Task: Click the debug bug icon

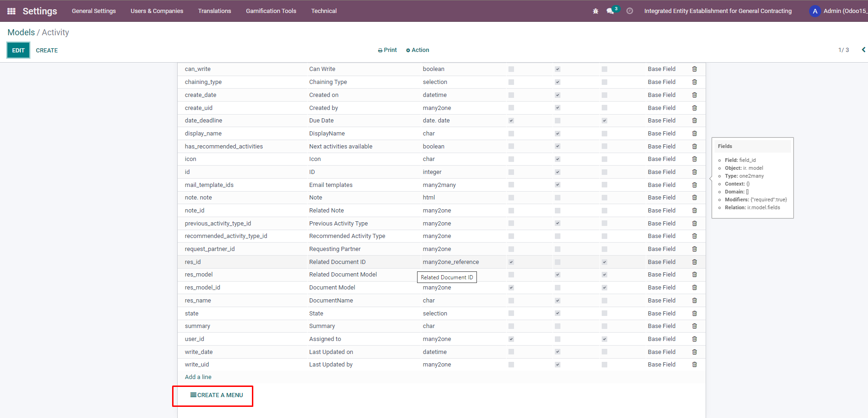Action: coord(596,11)
